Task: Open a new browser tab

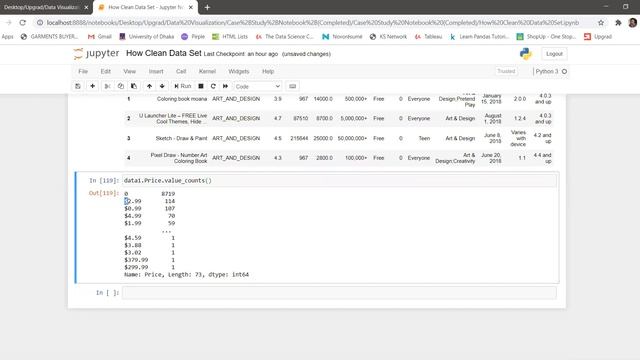Action: pyautogui.click(x=207, y=7)
